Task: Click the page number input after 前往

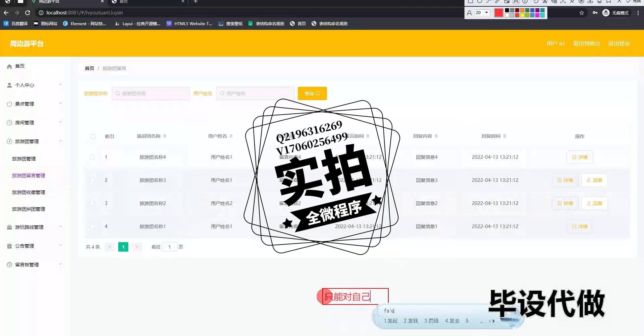Action: coord(169,247)
